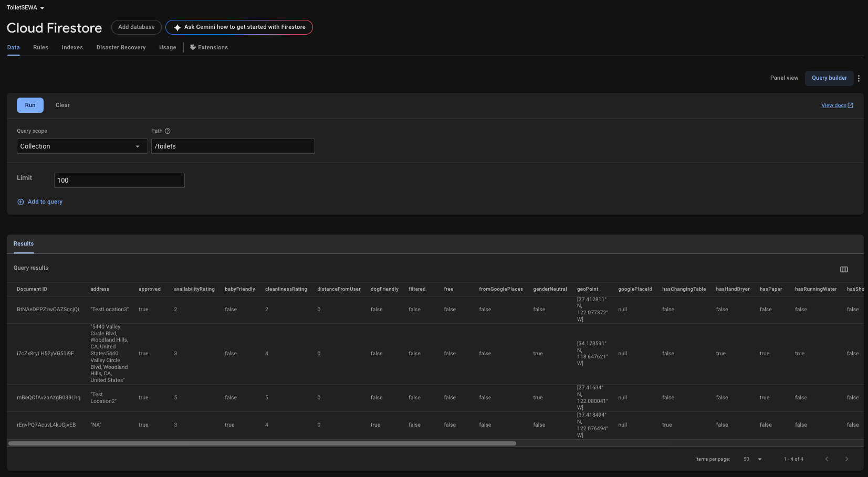Viewport: 868px width, 477px height.
Task: Click the external link icon next to View docs
Action: pyautogui.click(x=851, y=105)
